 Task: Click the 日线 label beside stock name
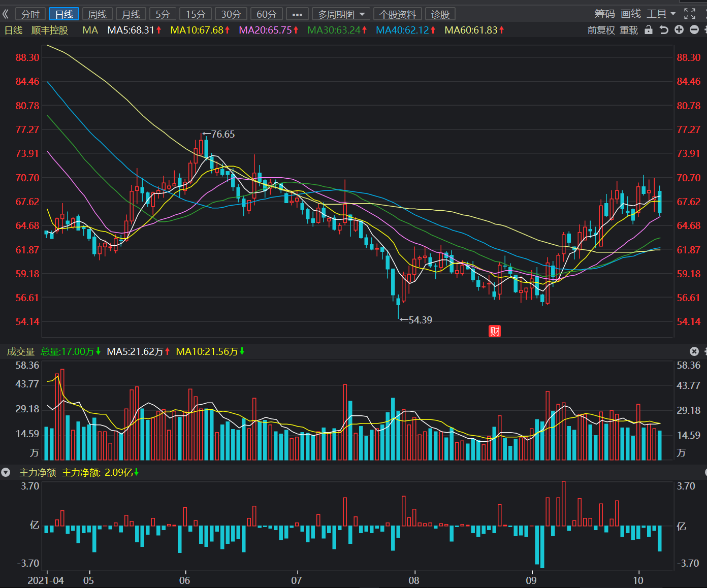14,30
